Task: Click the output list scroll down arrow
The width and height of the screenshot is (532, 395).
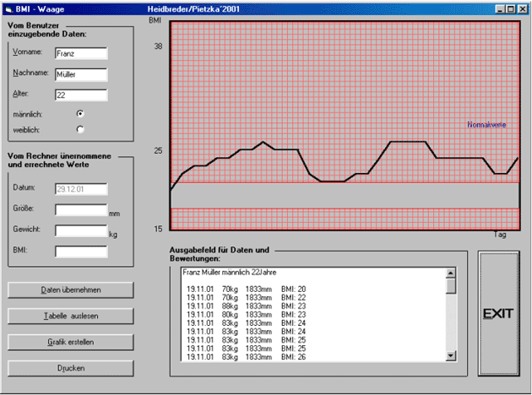Action: pos(451,356)
